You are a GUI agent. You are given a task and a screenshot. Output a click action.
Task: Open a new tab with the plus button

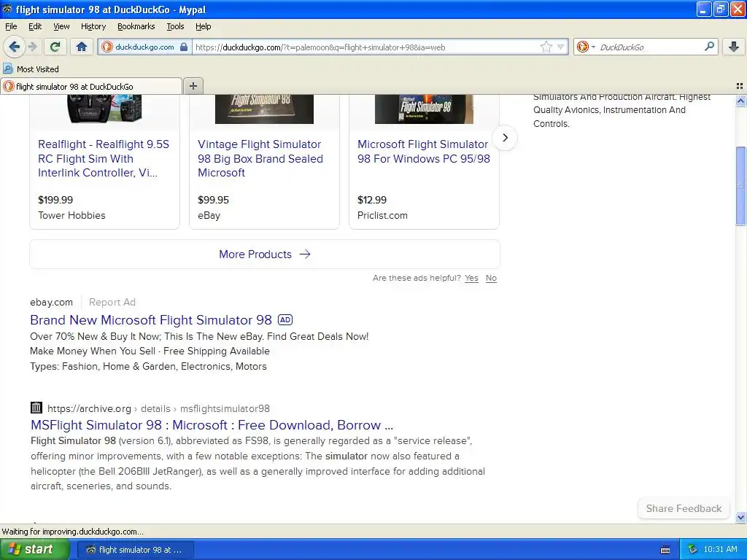tap(193, 86)
